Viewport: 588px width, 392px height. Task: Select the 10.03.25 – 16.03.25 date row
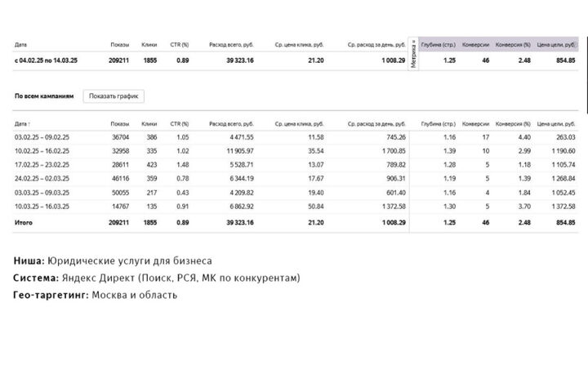coord(295,207)
